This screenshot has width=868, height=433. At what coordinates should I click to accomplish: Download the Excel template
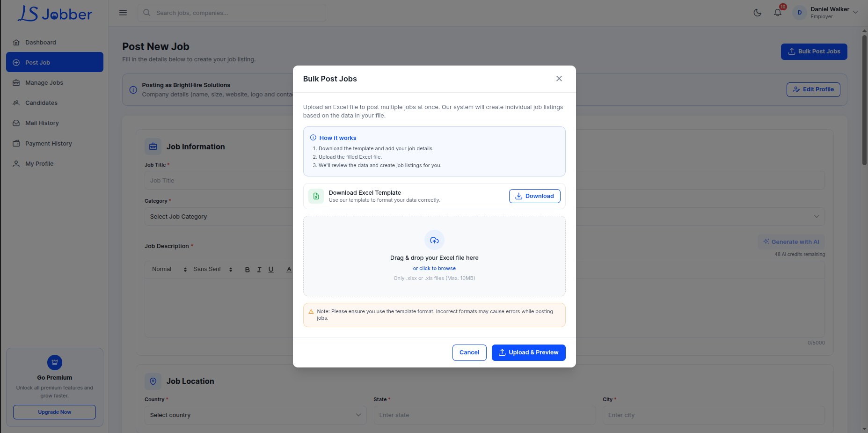tap(534, 196)
